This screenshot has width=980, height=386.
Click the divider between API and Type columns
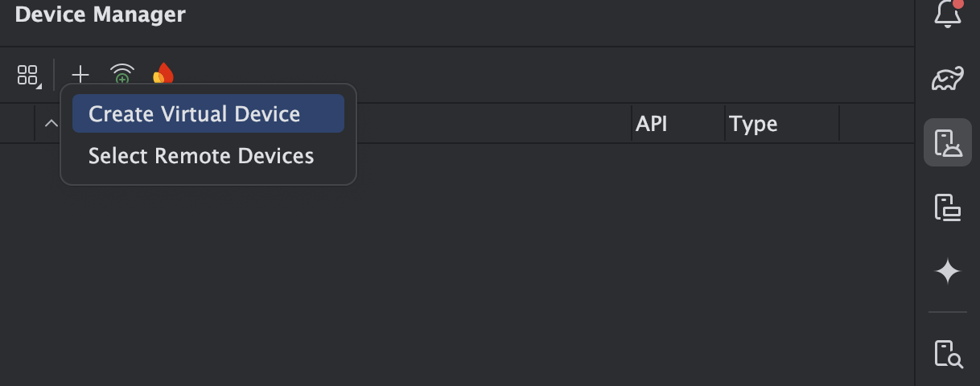click(725, 123)
